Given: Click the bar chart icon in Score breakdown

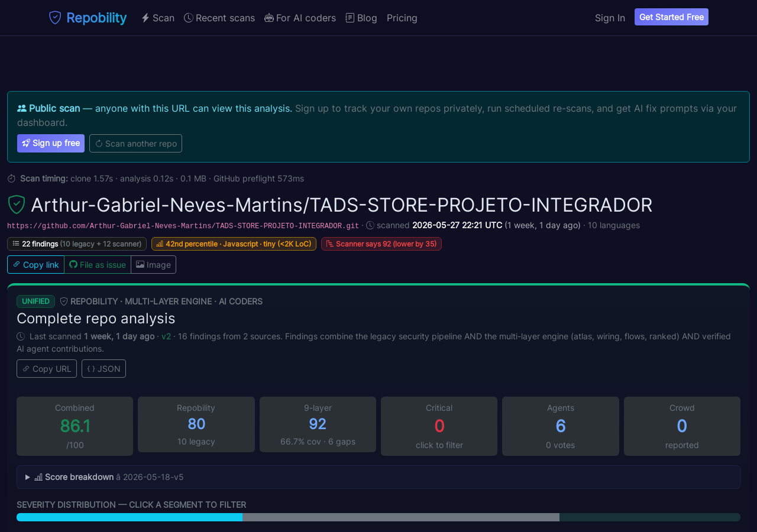Looking at the screenshot, I should pyautogui.click(x=38, y=477).
